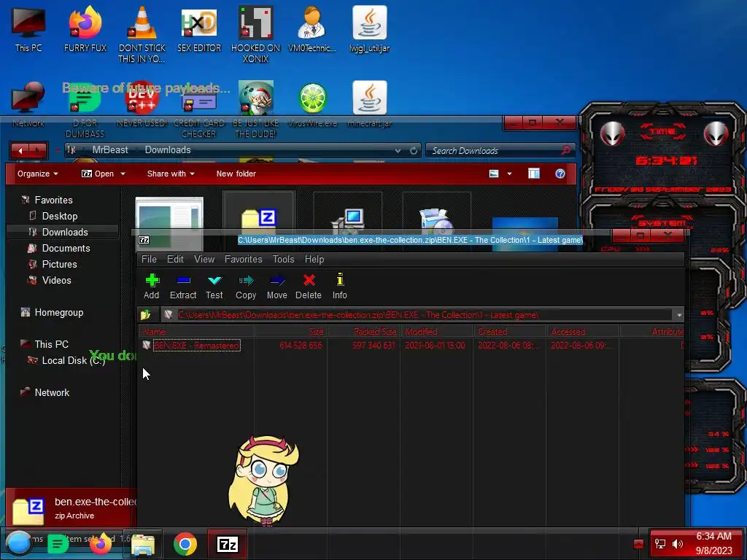The image size is (747, 560).
Task: Select Favorites in Explorer sidebar
Action: pyautogui.click(x=53, y=200)
